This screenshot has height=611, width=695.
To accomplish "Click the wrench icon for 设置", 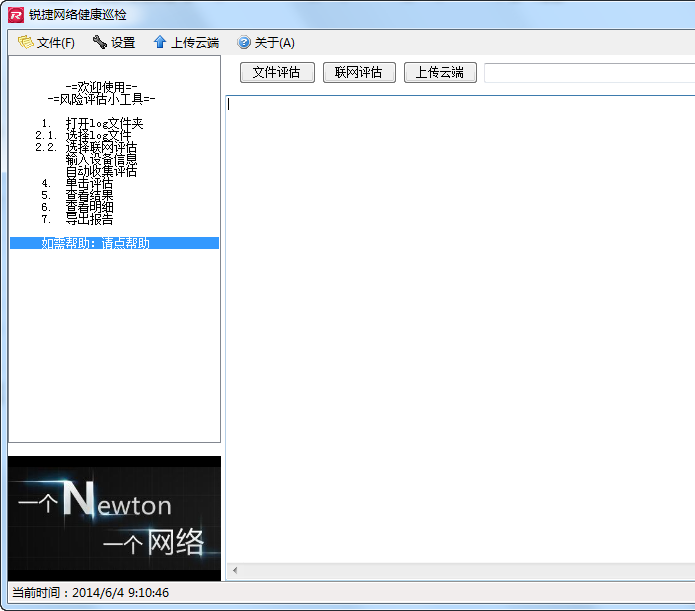I will tap(99, 42).
